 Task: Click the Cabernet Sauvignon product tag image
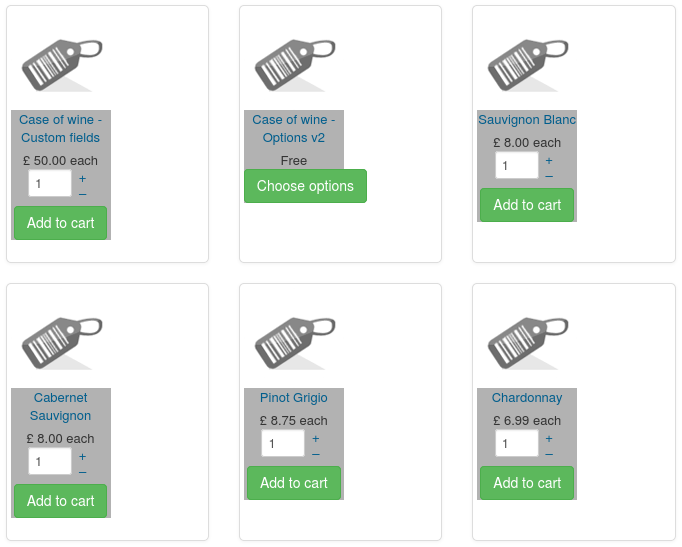click(x=61, y=343)
